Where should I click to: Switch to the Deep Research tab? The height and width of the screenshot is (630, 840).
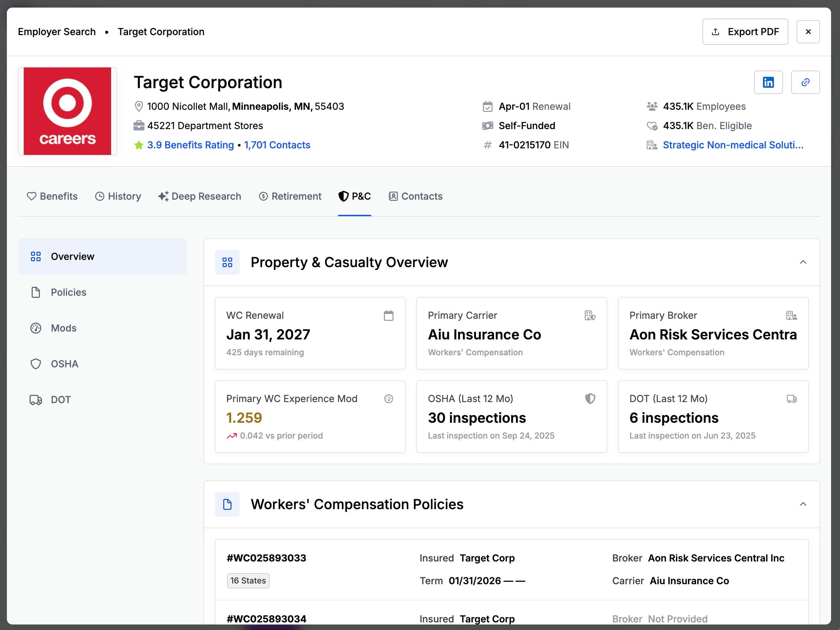200,196
